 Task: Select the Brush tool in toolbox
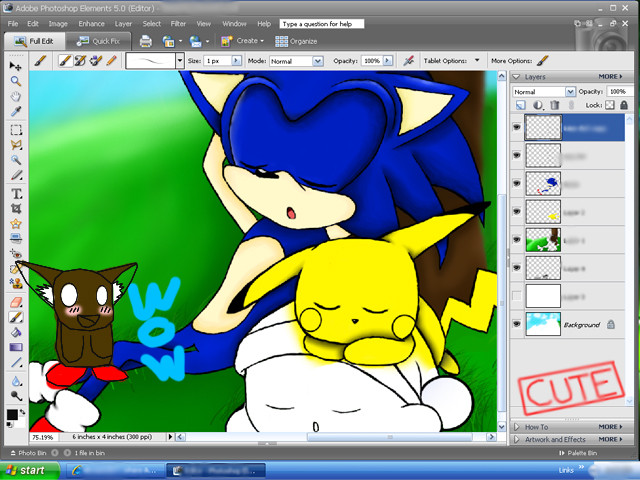(16, 317)
